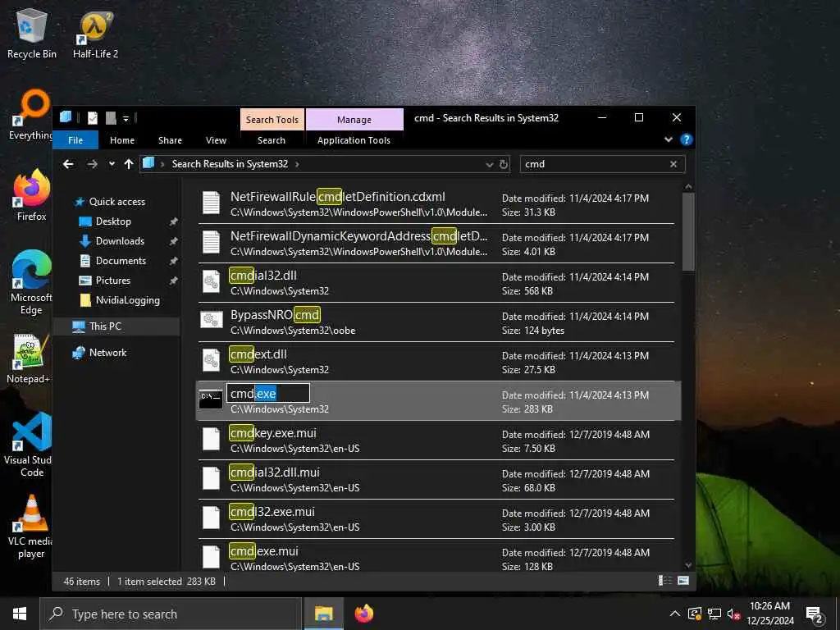
Task: Click the Properties quick access toolbar icon
Action: [93, 118]
